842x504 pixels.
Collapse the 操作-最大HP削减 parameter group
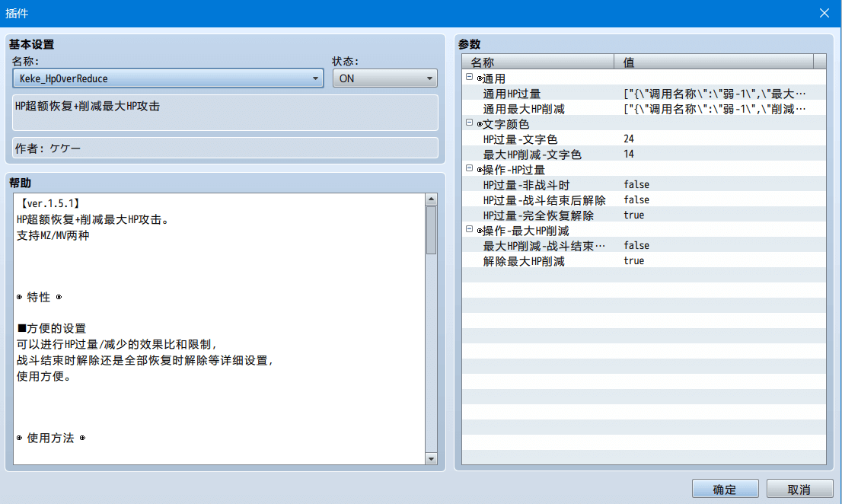(469, 229)
